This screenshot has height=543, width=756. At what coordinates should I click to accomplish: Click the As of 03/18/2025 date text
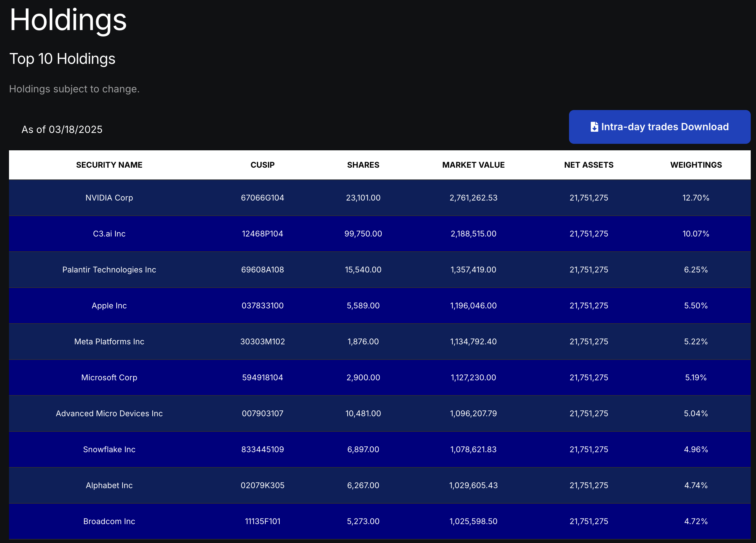[62, 130]
